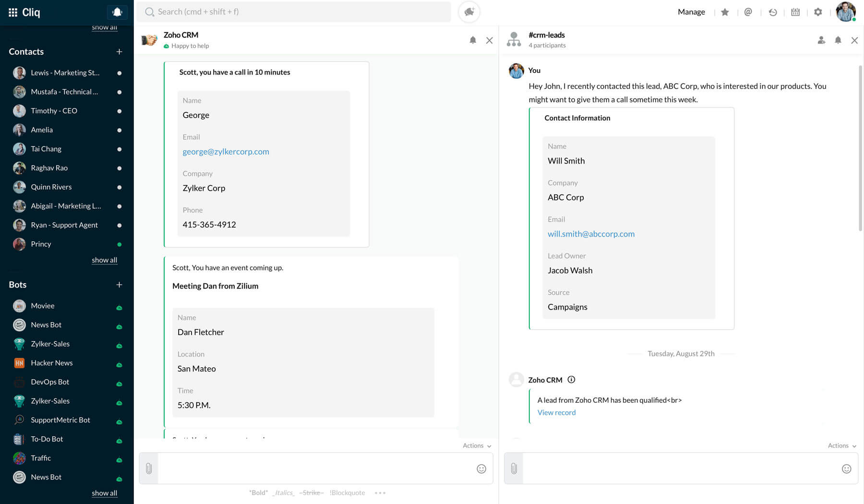The image size is (864, 504).
Task: Open the calendar icon in top bar
Action: coord(795,12)
